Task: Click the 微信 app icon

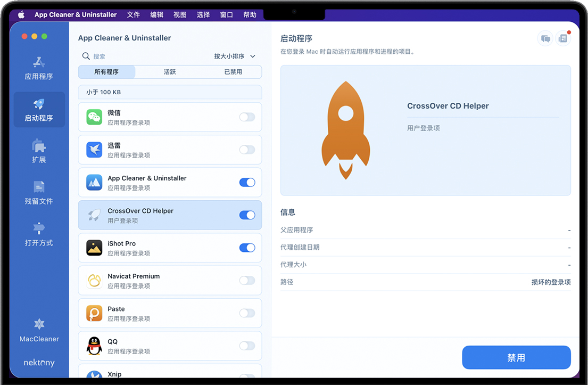Action: [94, 117]
